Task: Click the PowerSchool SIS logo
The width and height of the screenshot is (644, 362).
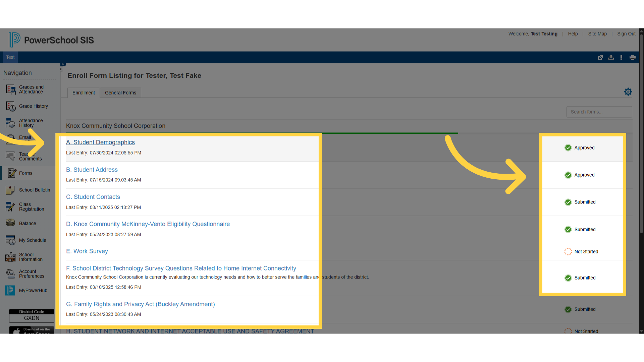Action: pos(51,40)
